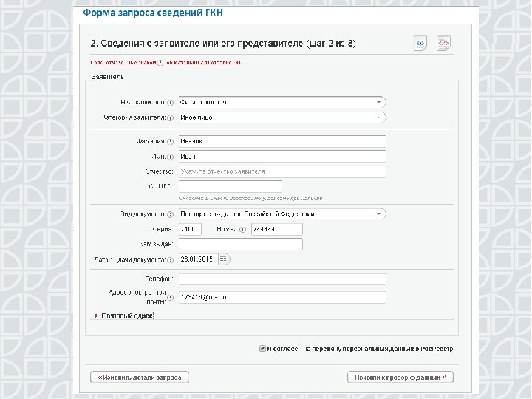Click info icon beside Фамилия label
This screenshot has width=532, height=399.
[170, 141]
